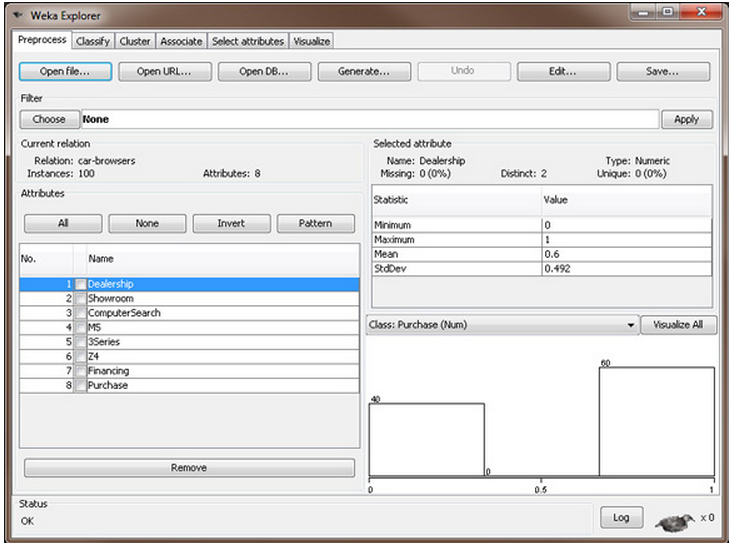Open the Visualize tab
The image size is (731, 543).
pos(312,41)
